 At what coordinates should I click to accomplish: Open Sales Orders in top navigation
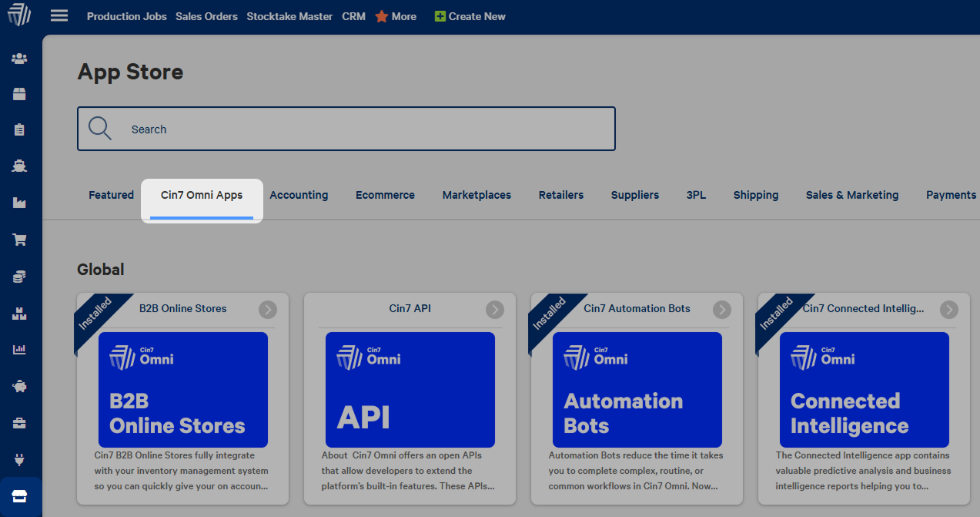pyautogui.click(x=206, y=16)
